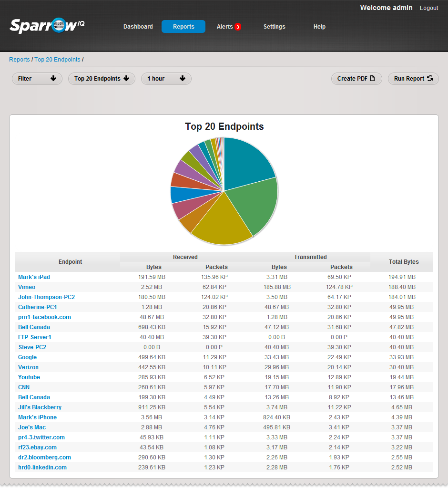Open the Verizon endpoint
Viewport: 448px width, 488px height.
click(28, 367)
